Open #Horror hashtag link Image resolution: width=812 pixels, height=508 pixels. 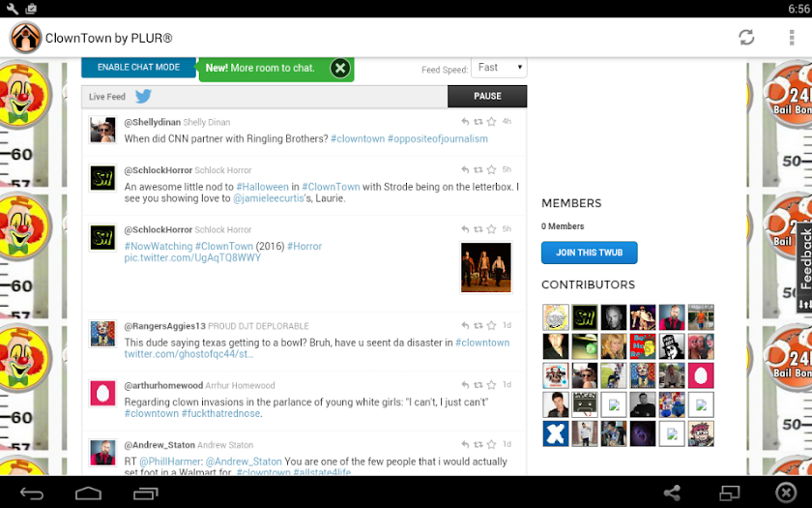304,246
